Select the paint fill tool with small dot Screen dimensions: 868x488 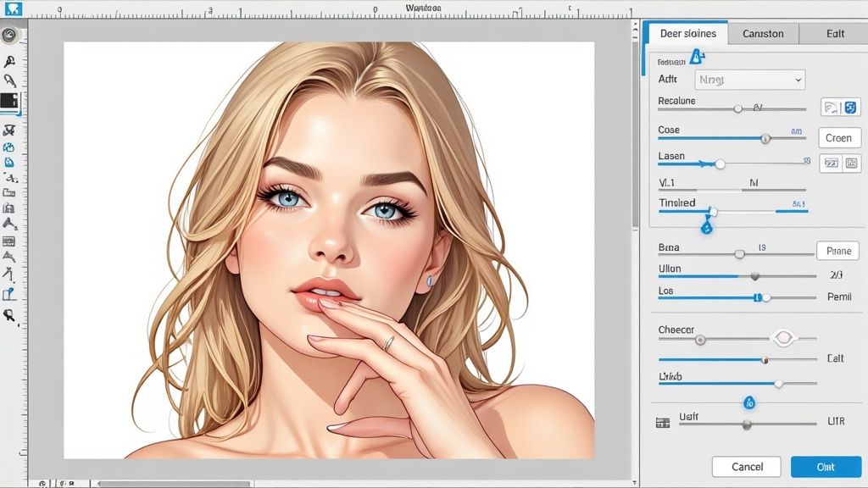(x=9, y=224)
